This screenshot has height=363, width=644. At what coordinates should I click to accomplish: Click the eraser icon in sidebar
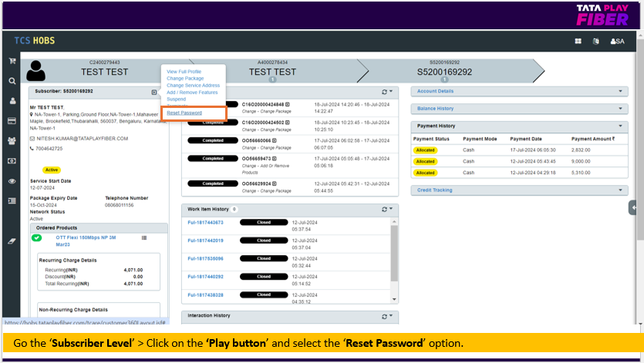coord(12,241)
